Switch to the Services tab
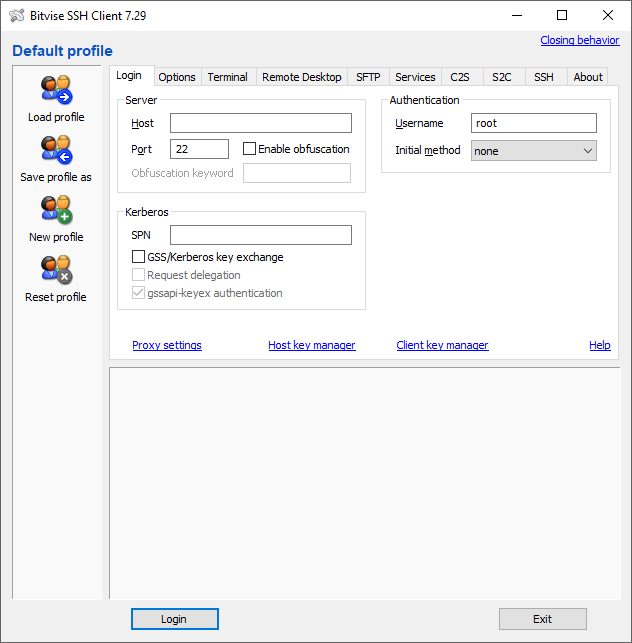Viewport: 632px width, 643px height. (415, 77)
